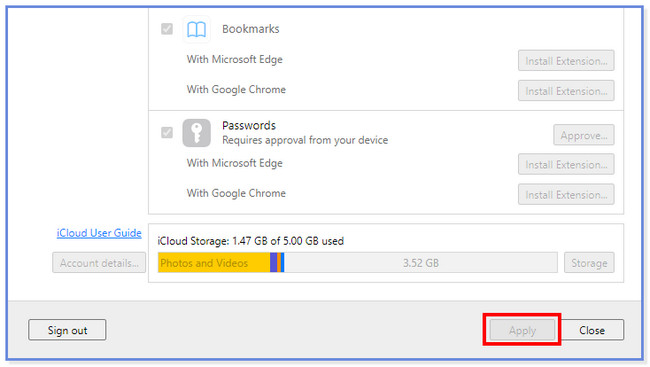Install Passwords extension for Microsoft Edge
This screenshot has height=367, width=650.
(x=566, y=165)
